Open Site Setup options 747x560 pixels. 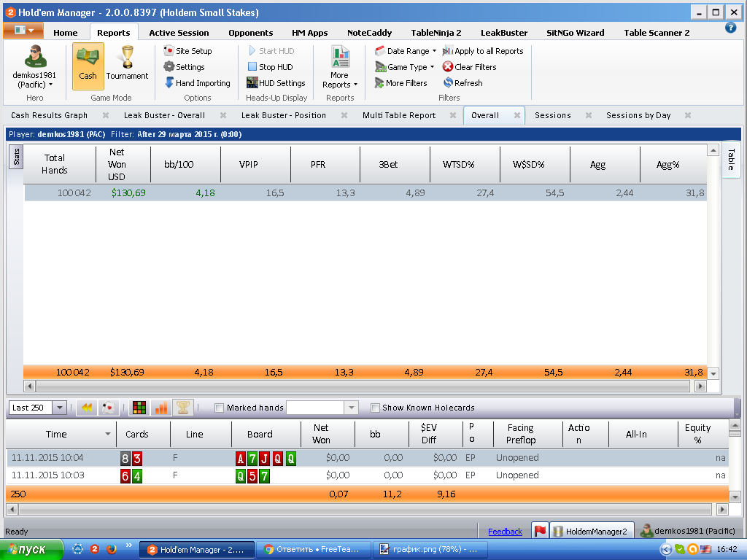pyautogui.click(x=187, y=51)
